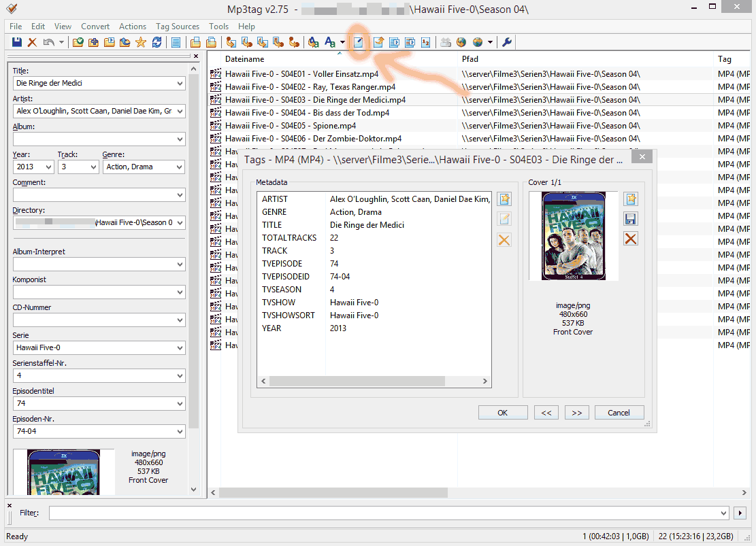Viewport: 756px width, 546px height.
Task: Click into the Album input field
Action: pyautogui.click(x=94, y=139)
